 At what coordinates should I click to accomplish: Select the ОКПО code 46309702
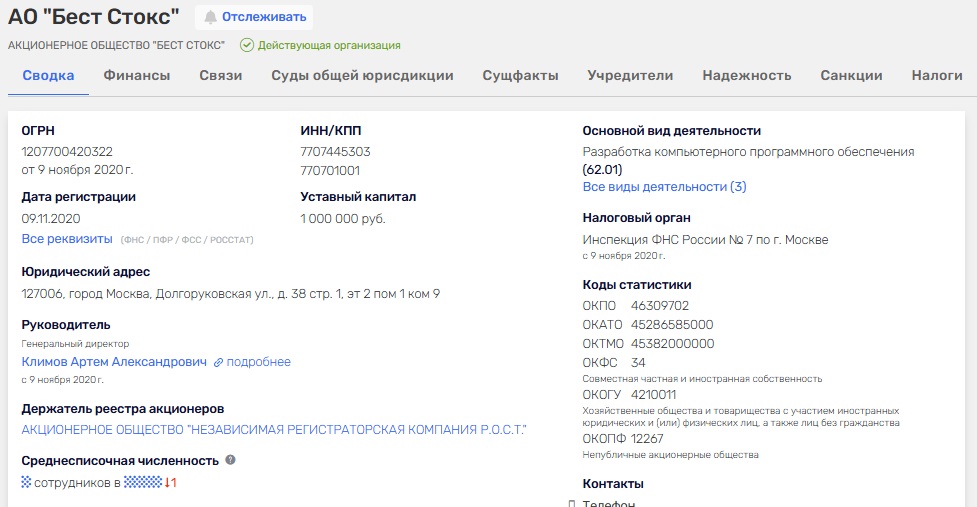660,306
